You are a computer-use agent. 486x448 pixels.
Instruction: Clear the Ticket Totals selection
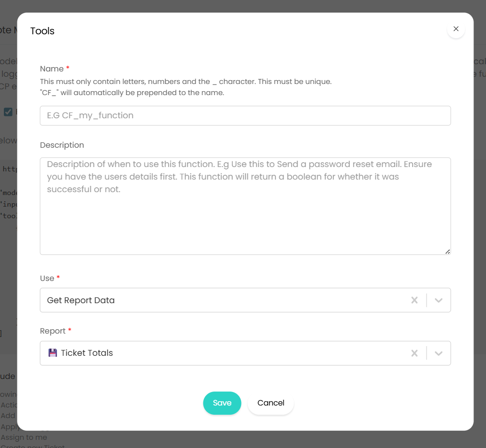[x=414, y=353]
